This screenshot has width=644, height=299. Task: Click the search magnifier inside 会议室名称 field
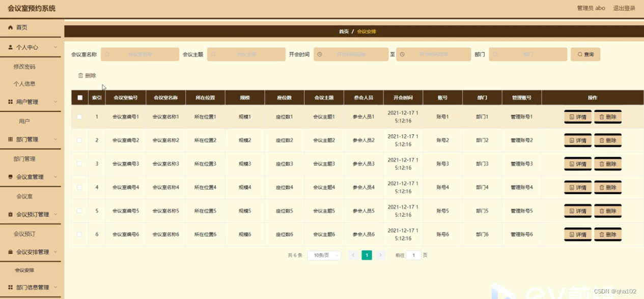[106, 53]
